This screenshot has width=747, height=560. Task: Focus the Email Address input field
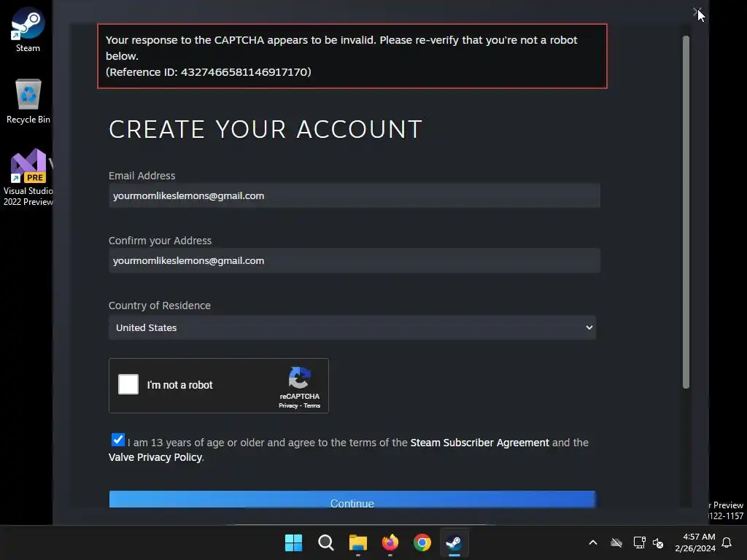click(x=355, y=195)
